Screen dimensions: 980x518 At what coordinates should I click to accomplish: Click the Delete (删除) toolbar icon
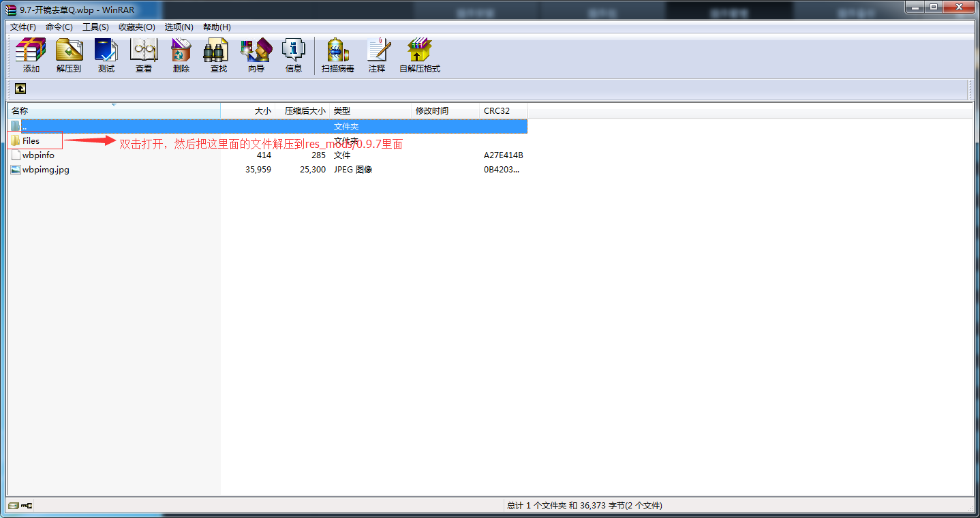[181, 55]
